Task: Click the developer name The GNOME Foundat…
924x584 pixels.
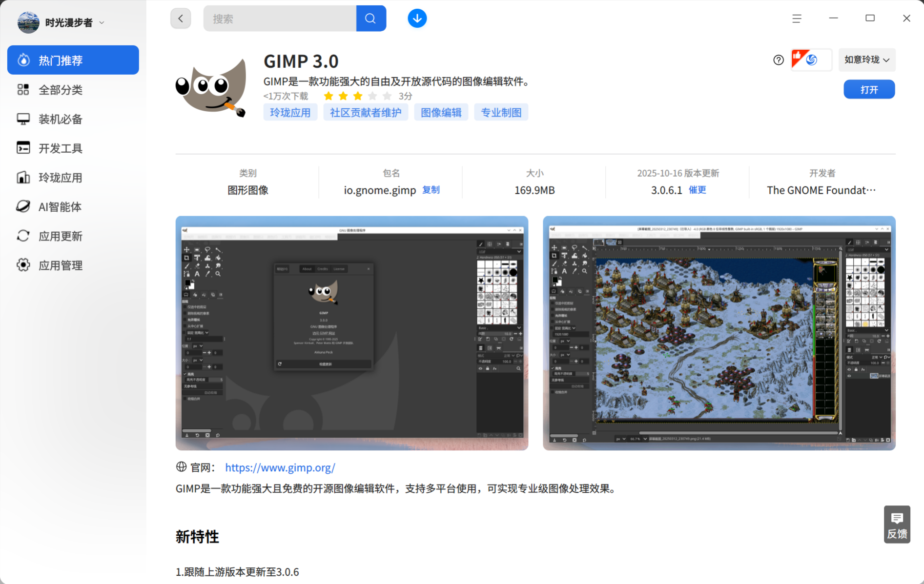Action: (821, 190)
